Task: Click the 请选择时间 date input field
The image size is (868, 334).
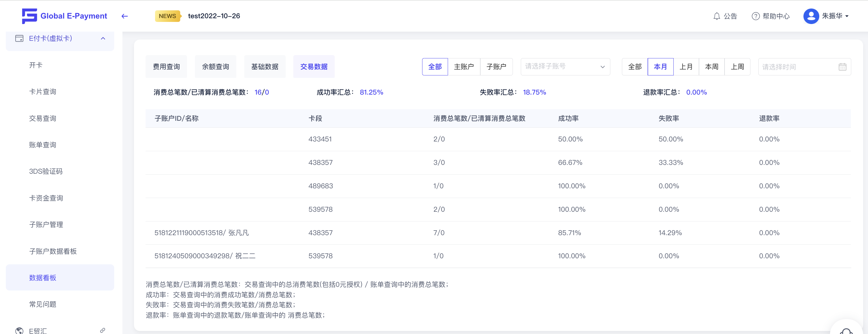Action: click(804, 67)
